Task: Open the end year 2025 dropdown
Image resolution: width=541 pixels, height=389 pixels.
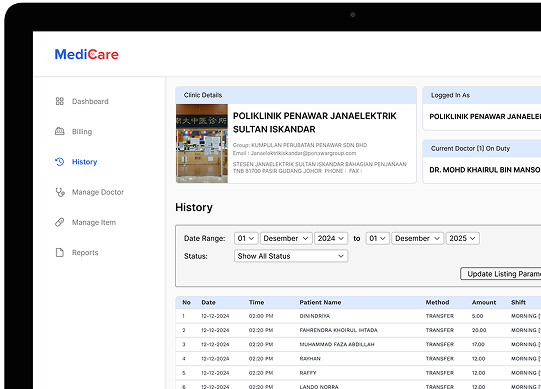Action: [x=463, y=238]
